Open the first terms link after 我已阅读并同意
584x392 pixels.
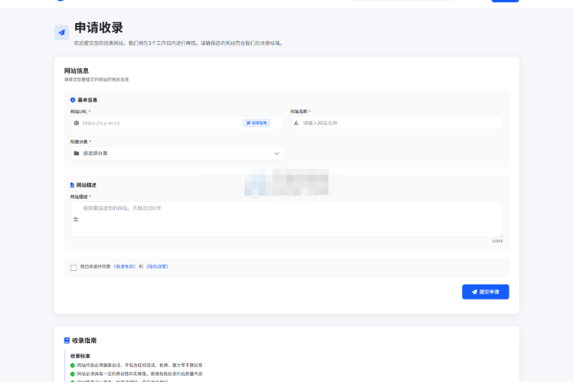tap(125, 266)
